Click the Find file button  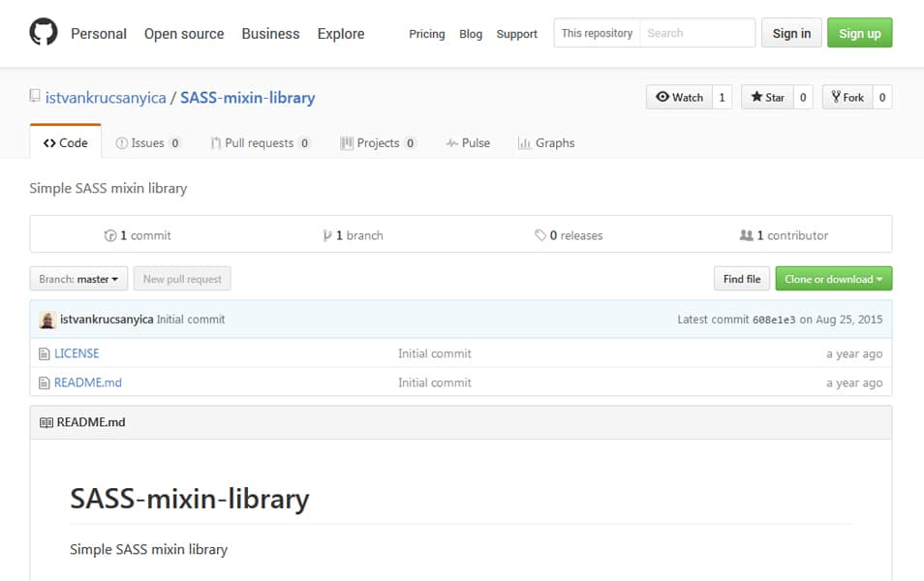[x=742, y=279]
